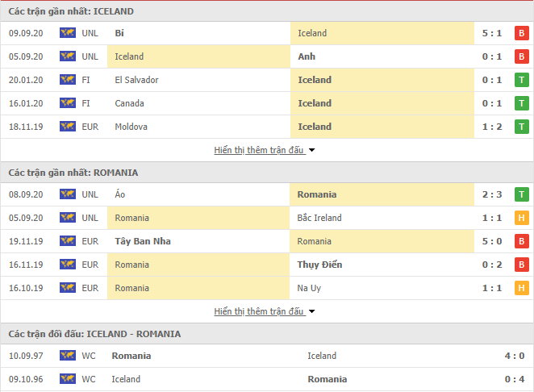Image resolution: width=534 pixels, height=392 pixels.
Task: Click the world flag icon on Áo vs Romania row
Action: click(x=68, y=194)
